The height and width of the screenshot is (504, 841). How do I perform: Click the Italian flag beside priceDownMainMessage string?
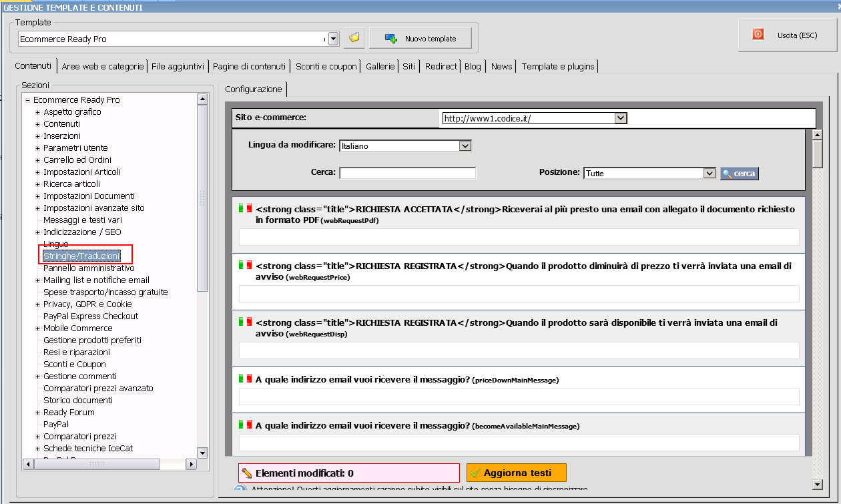pyautogui.click(x=245, y=379)
